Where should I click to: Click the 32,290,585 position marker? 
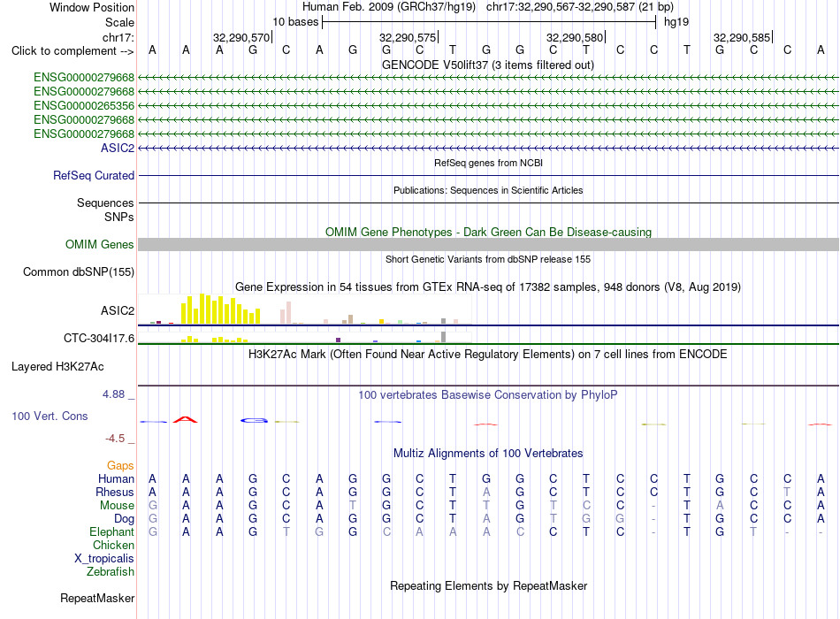[x=743, y=37]
